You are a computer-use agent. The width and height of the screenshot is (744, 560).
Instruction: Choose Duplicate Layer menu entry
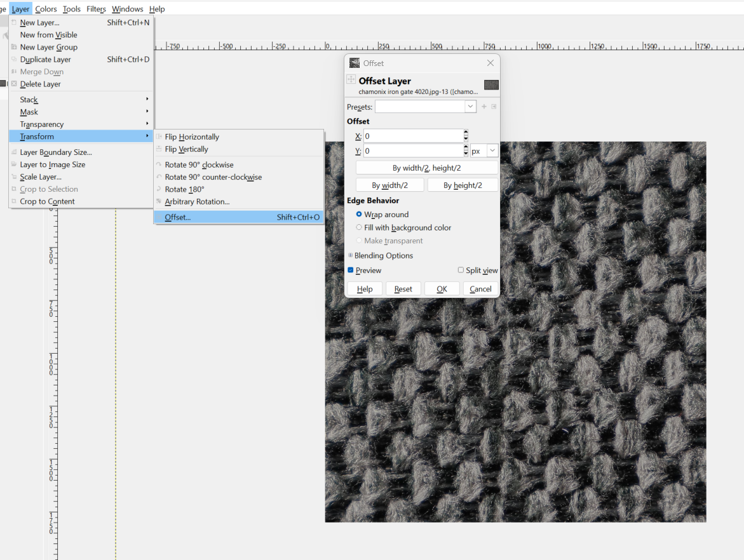click(x=81, y=59)
